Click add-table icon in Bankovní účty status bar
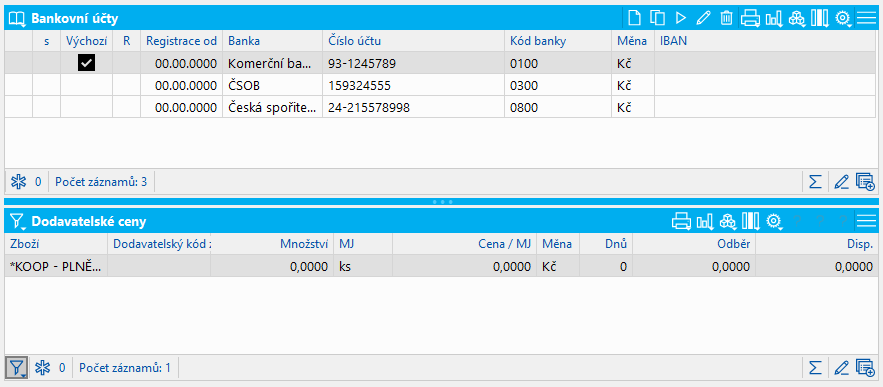The image size is (883, 387). point(865,182)
